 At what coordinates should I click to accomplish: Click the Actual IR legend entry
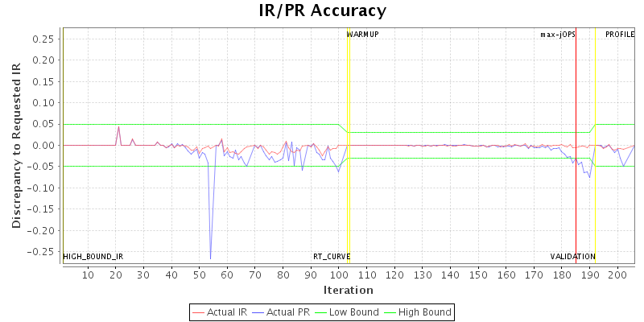point(229,312)
